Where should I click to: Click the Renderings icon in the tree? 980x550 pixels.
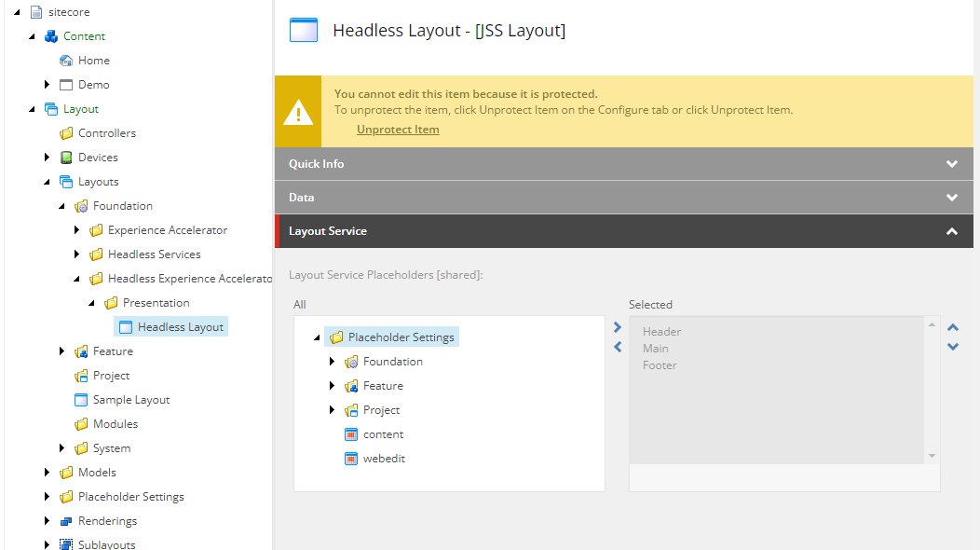coord(66,521)
